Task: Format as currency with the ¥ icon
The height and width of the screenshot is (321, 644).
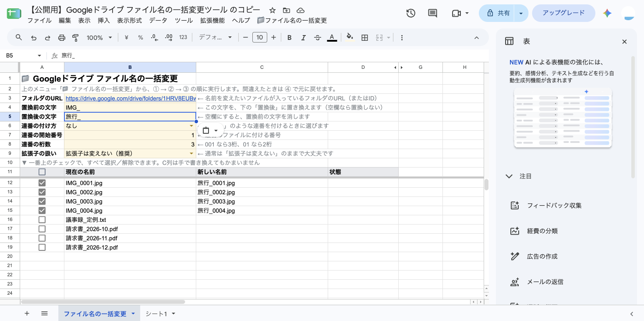Action: [127, 38]
